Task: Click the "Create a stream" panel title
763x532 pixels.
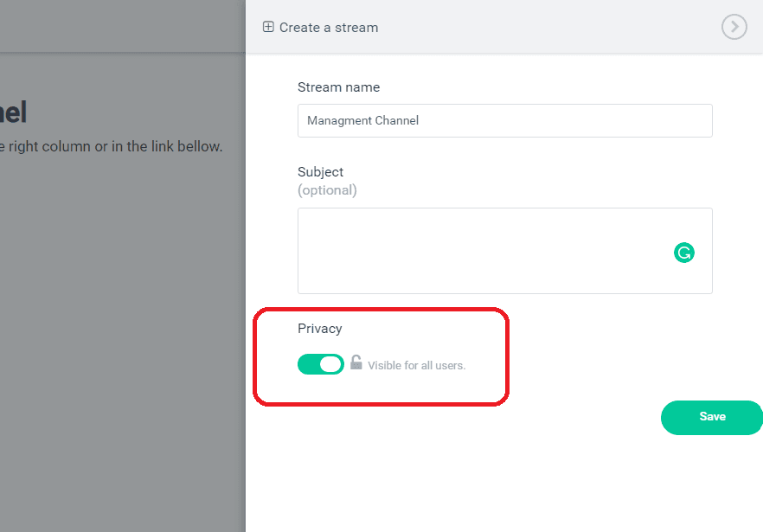Action: (x=329, y=28)
